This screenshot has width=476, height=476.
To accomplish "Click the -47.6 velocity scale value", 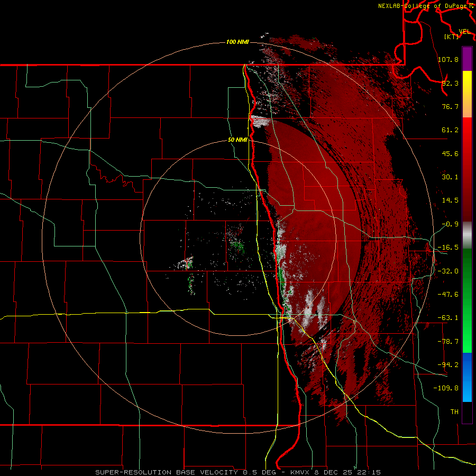I will click(448, 295).
